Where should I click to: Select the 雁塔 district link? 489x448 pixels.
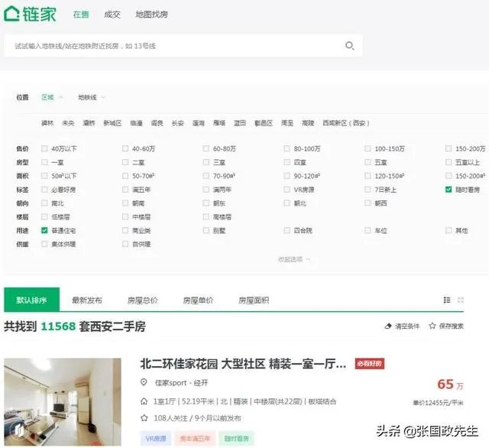pyautogui.click(x=219, y=123)
